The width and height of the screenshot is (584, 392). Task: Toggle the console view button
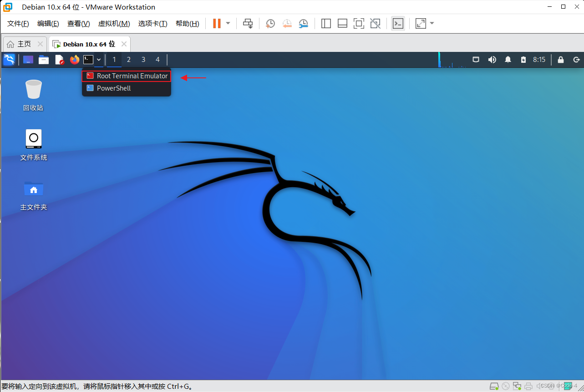(x=398, y=23)
